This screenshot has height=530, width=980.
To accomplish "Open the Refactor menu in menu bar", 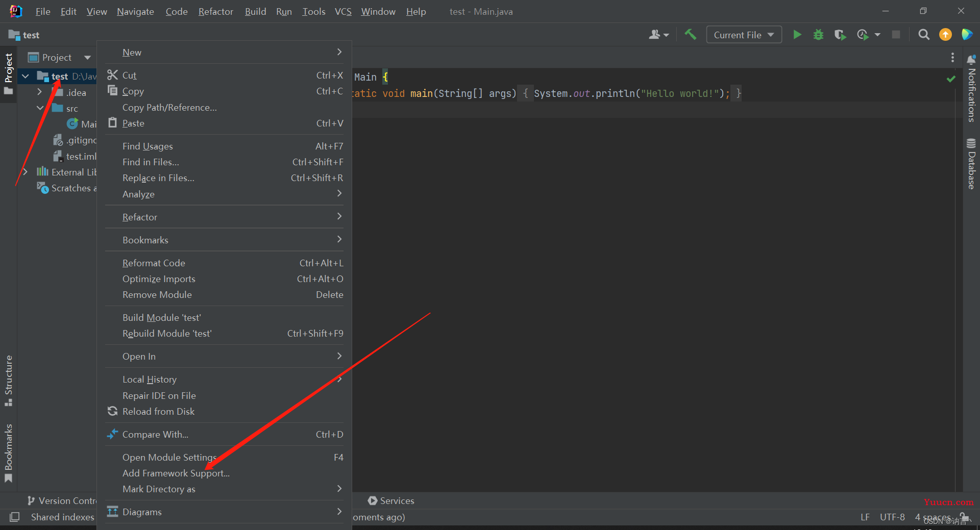I will click(x=215, y=11).
